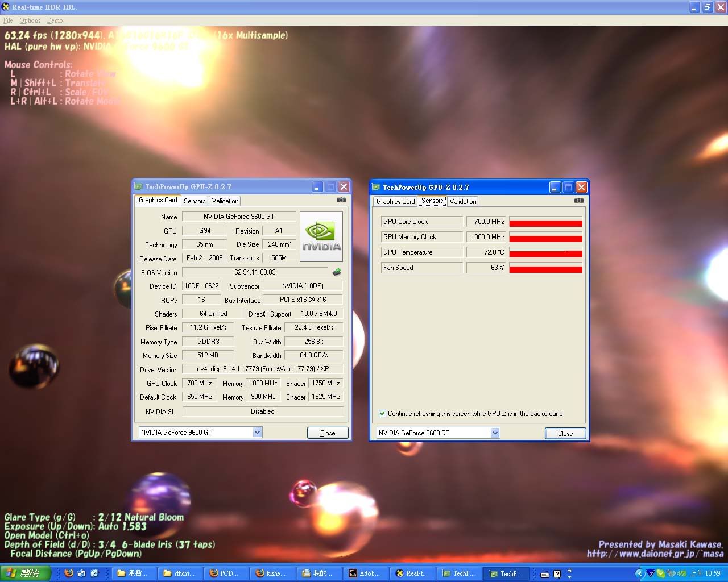Click the Release Date Feb 21, 2008 field
728x582 pixels.
pos(205,258)
